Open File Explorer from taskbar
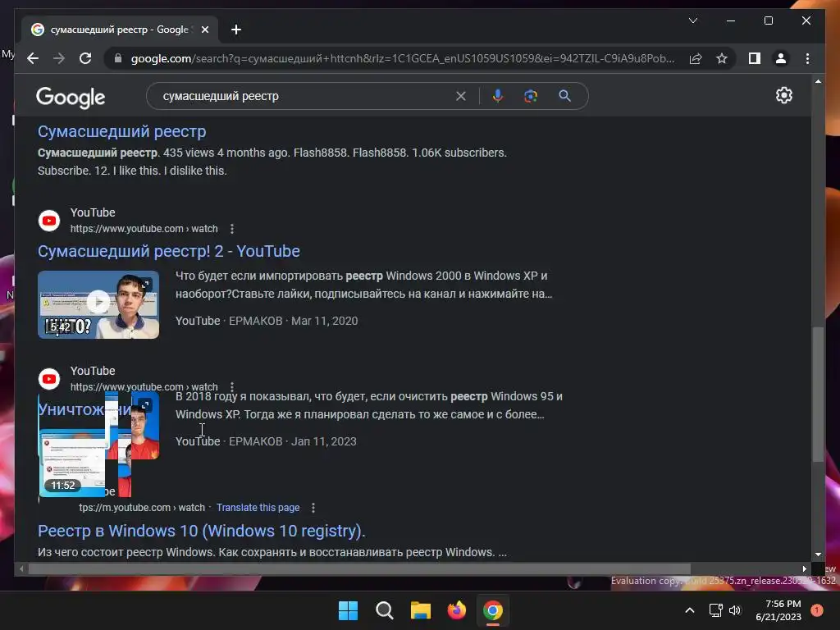 click(421, 610)
